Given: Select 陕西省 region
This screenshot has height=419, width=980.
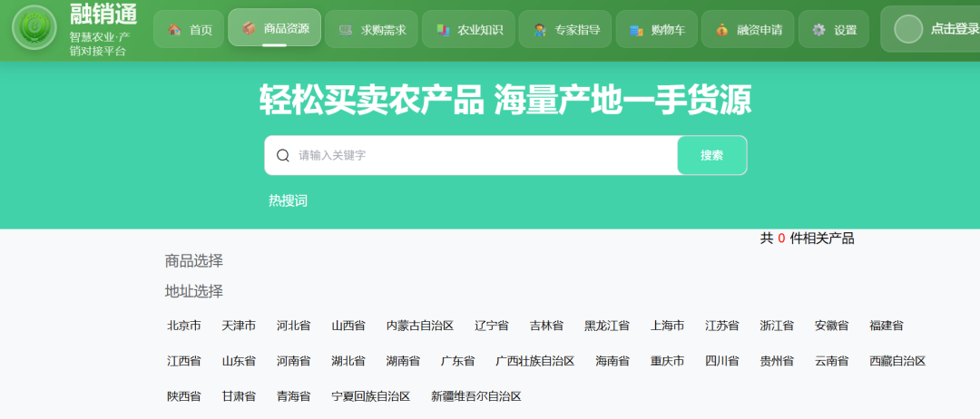Looking at the screenshot, I should [x=184, y=396].
